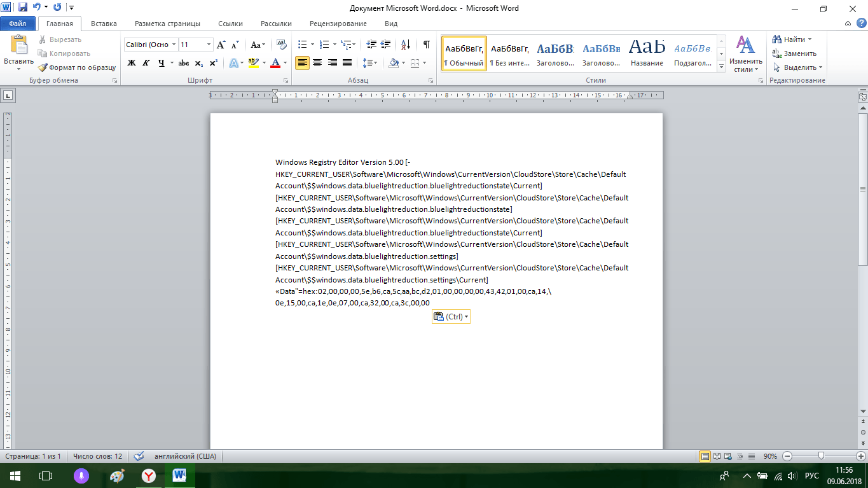Click Страница: 1 из 1 status
The image size is (868, 488).
pyautogui.click(x=33, y=456)
